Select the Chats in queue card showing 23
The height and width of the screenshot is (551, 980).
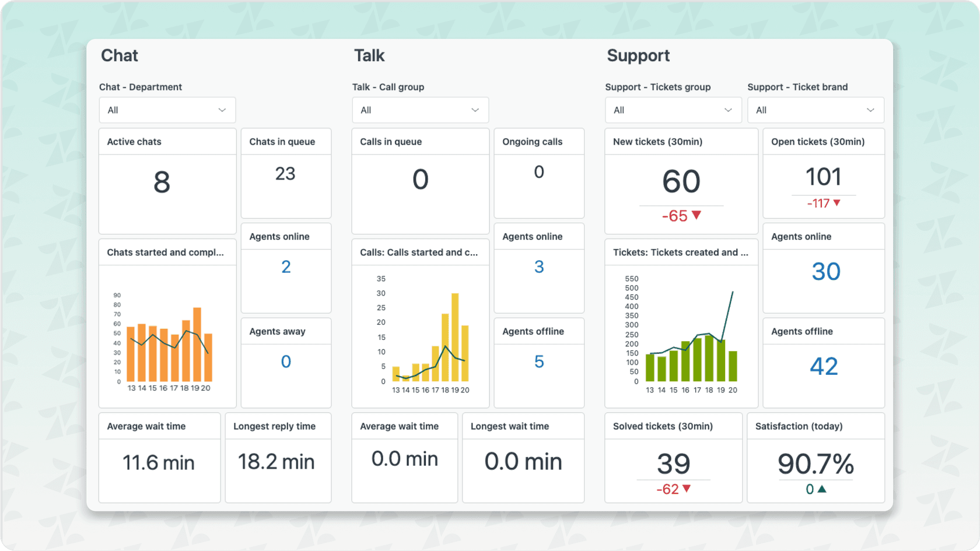286,173
